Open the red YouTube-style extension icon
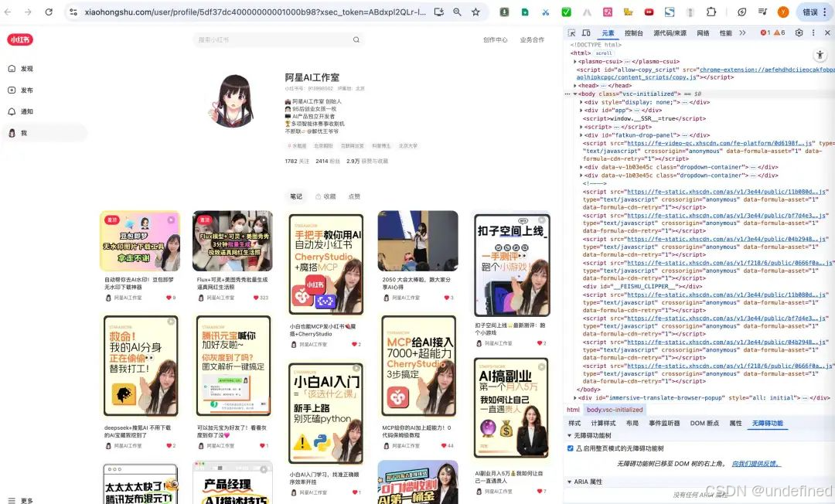The image size is (835, 504). (x=649, y=12)
